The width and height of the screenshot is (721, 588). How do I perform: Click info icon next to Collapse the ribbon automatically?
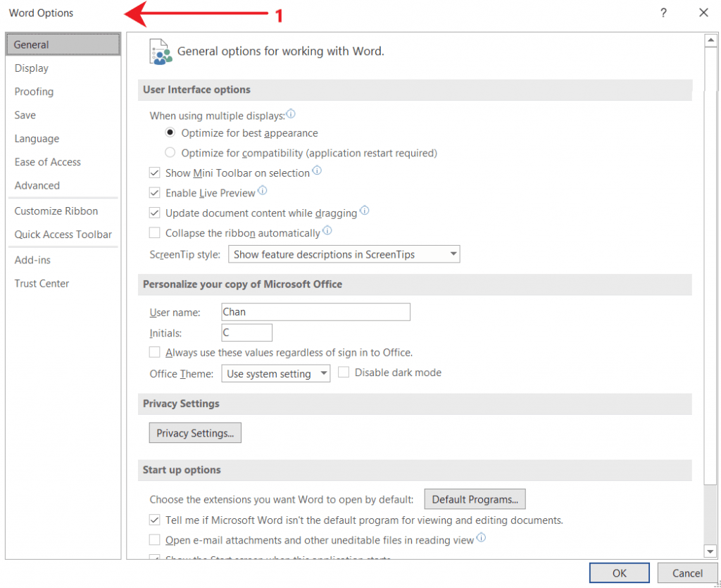[327, 230]
